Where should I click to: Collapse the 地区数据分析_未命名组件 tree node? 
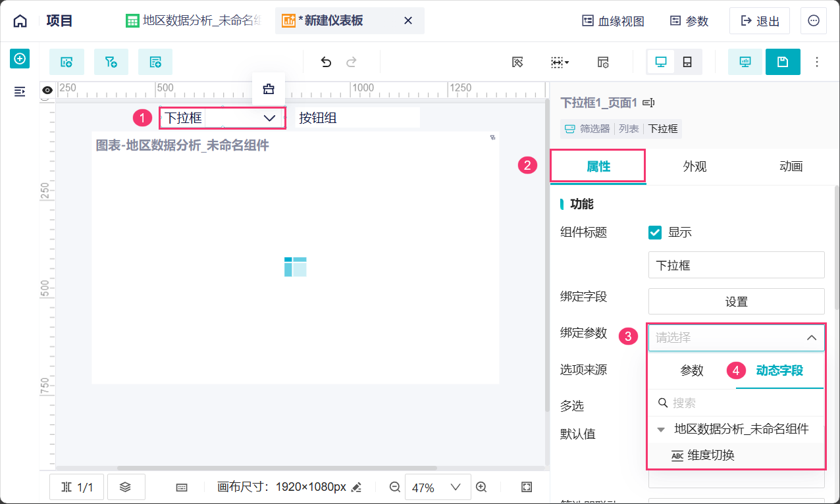661,430
